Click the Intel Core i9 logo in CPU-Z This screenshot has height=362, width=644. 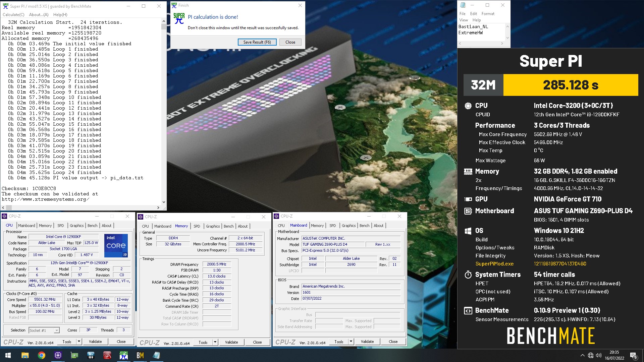coord(116,246)
